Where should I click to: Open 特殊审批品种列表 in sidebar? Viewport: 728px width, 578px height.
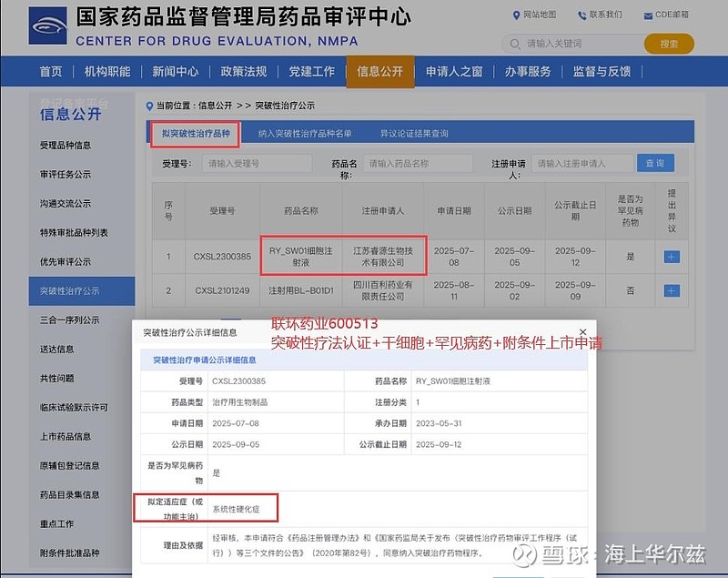[74, 233]
